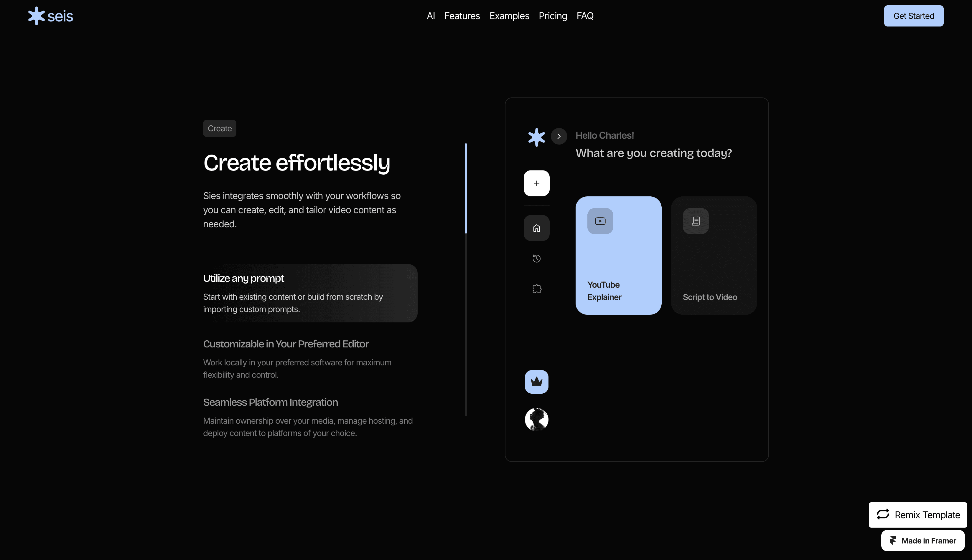Go to the Pricing nav item
The image size is (972, 560).
552,16
